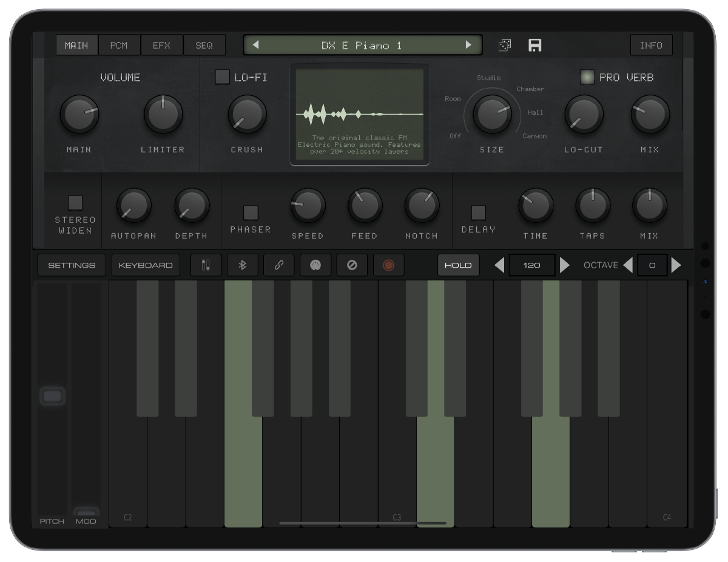The height and width of the screenshot is (562, 728).
Task: Click the tempo field showing 120
Action: 531,265
